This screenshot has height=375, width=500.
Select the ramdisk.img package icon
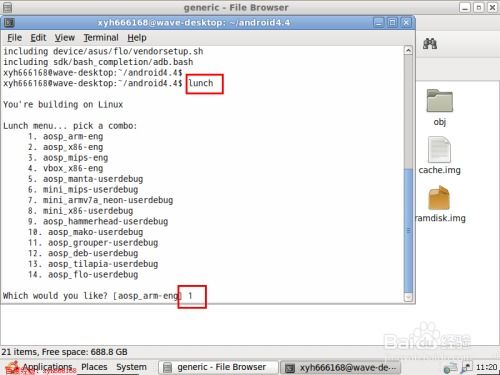(439, 198)
